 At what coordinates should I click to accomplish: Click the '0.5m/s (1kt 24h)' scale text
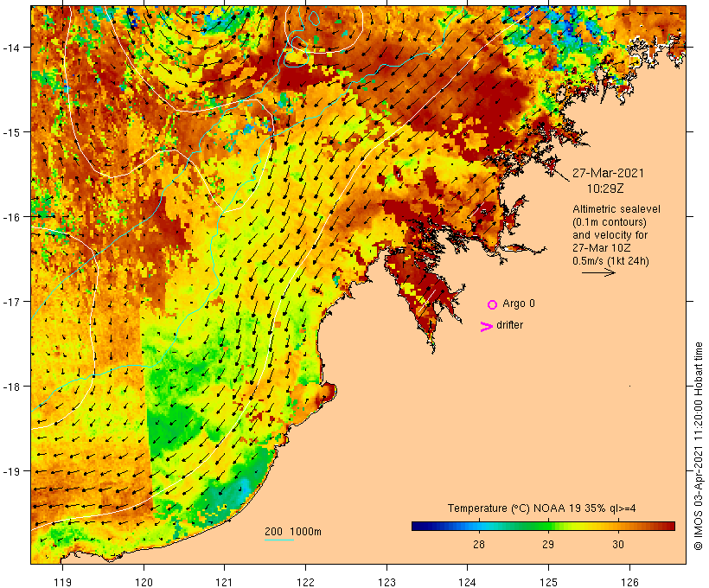point(610,261)
